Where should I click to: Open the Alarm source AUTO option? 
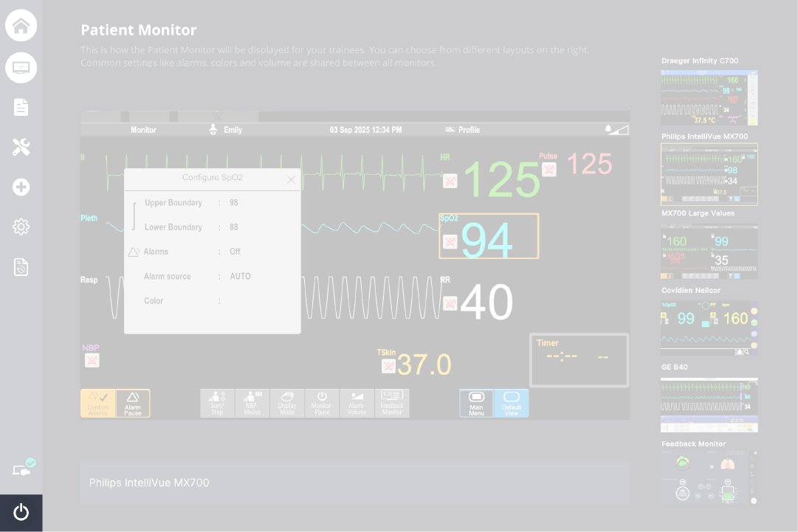pos(240,277)
